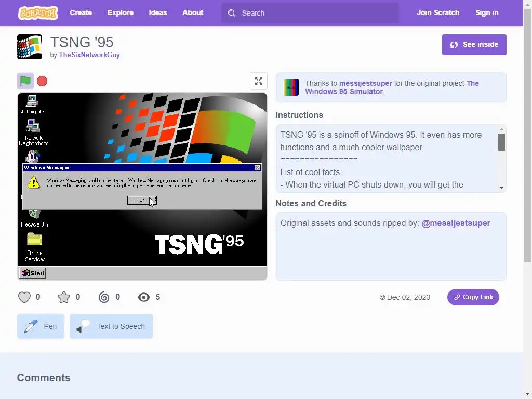Open the Explore page
The height and width of the screenshot is (399, 532).
[121, 12]
